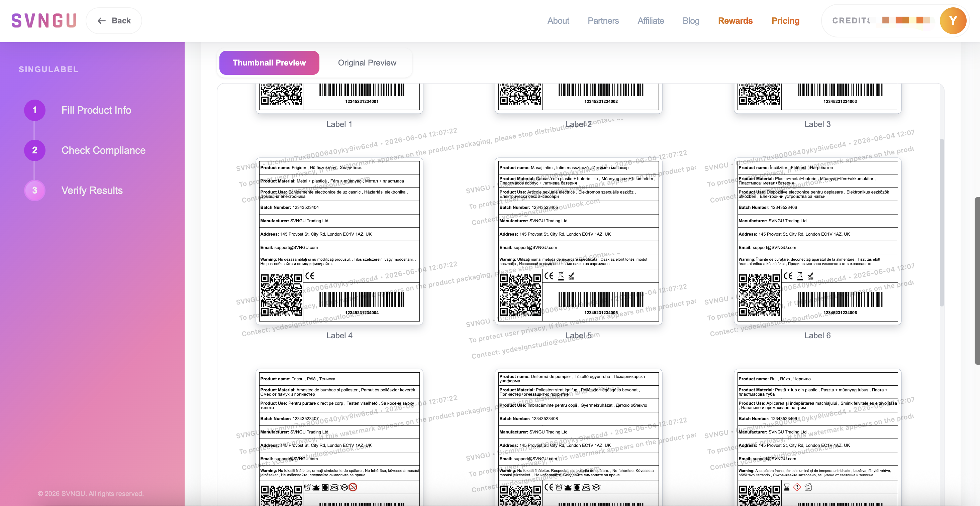Go back with the Back button

(114, 20)
